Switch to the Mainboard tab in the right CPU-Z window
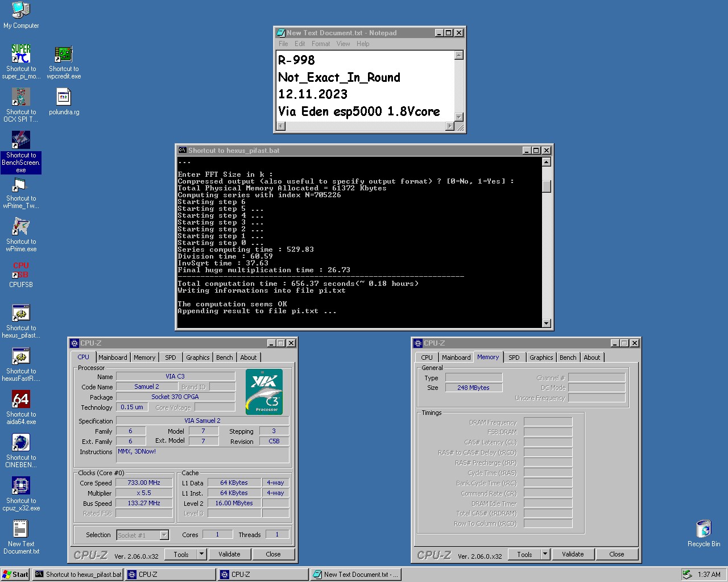This screenshot has height=582, width=728. [x=456, y=357]
